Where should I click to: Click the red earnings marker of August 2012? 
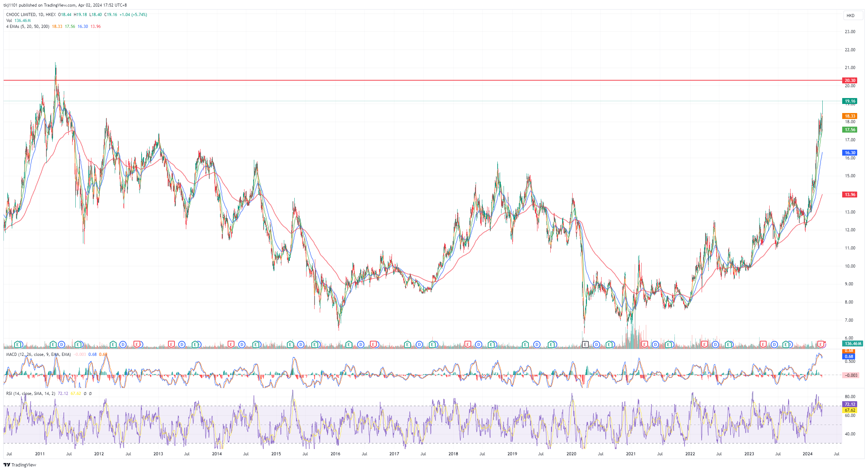[x=137, y=344]
